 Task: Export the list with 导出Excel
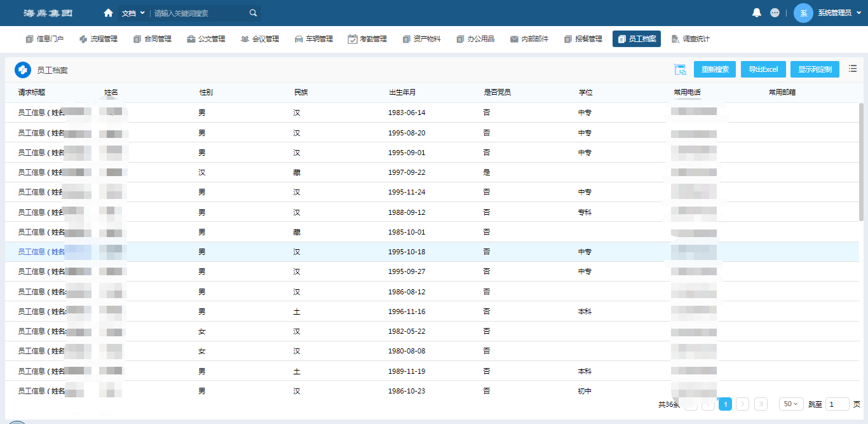tap(763, 69)
